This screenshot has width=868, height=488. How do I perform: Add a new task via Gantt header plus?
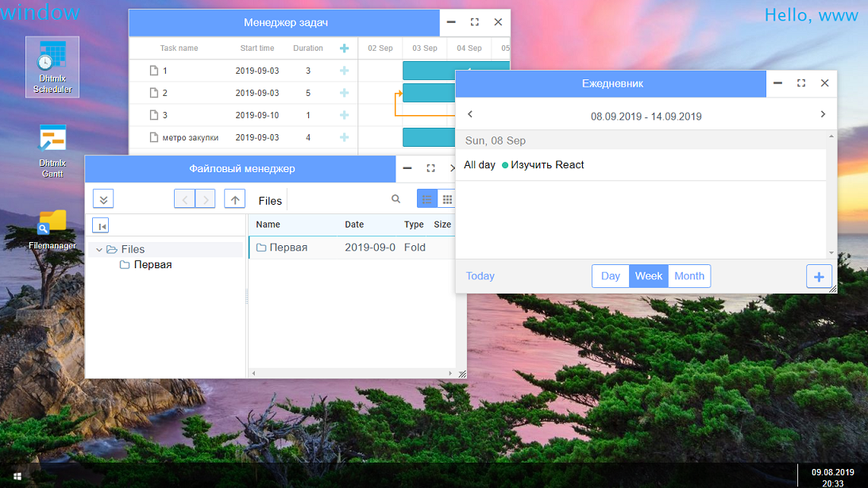(x=345, y=48)
